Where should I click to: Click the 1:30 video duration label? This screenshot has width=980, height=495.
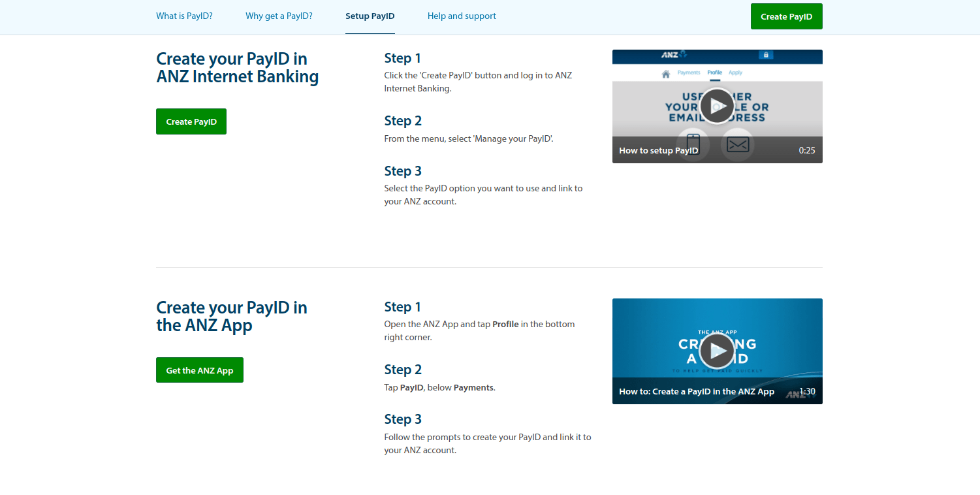coord(807,392)
